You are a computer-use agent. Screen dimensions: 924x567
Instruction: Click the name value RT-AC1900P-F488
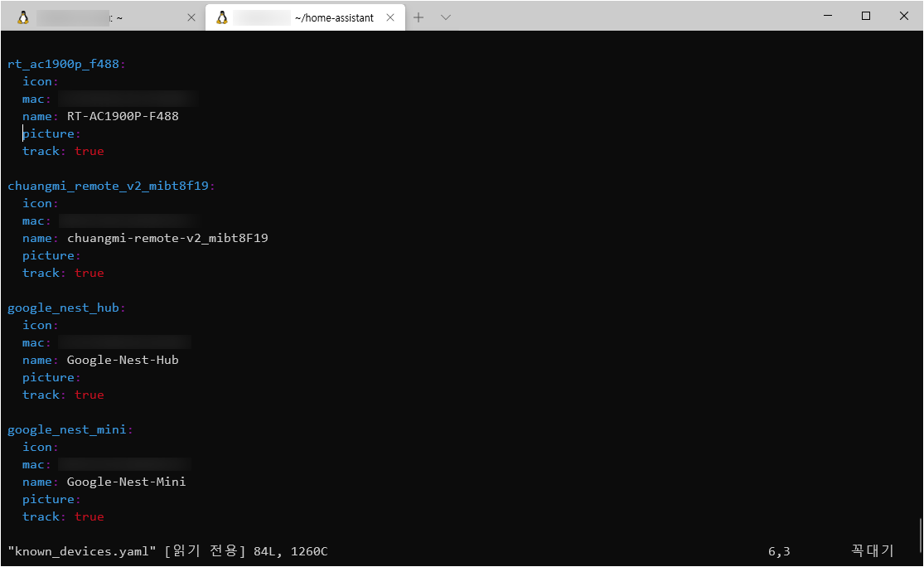(x=123, y=116)
